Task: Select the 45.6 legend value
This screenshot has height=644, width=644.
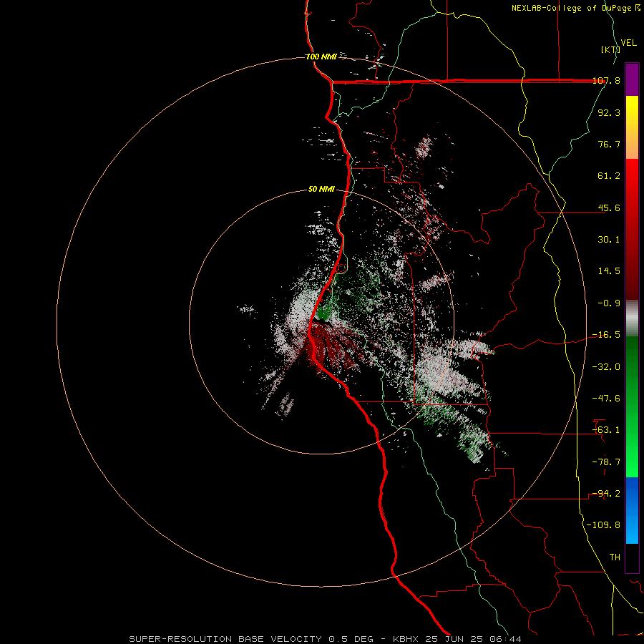Action: 609,208
